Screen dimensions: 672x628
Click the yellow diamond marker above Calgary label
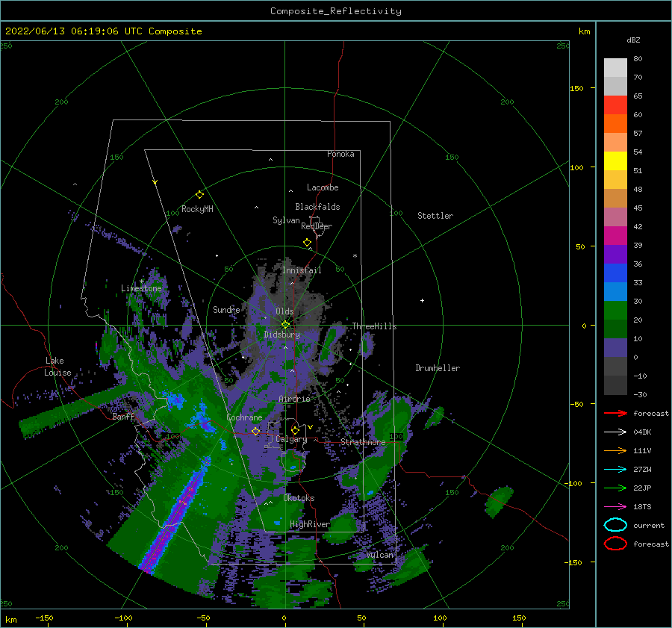tap(295, 430)
